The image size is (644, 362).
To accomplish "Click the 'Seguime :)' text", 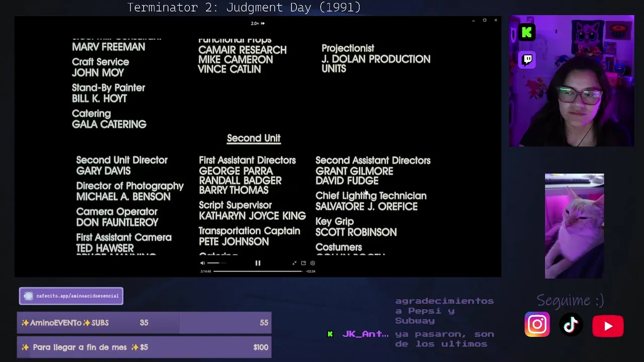I will [570, 301].
